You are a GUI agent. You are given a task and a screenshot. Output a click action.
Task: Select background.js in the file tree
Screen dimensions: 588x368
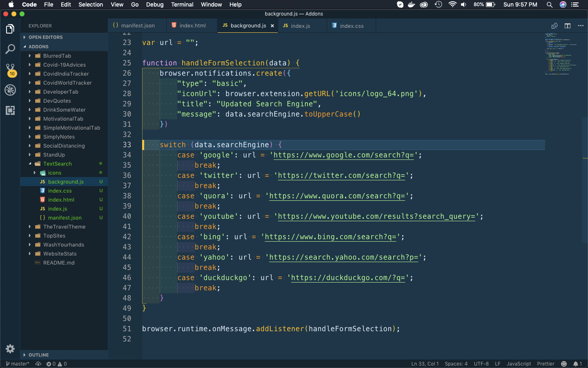(64, 182)
